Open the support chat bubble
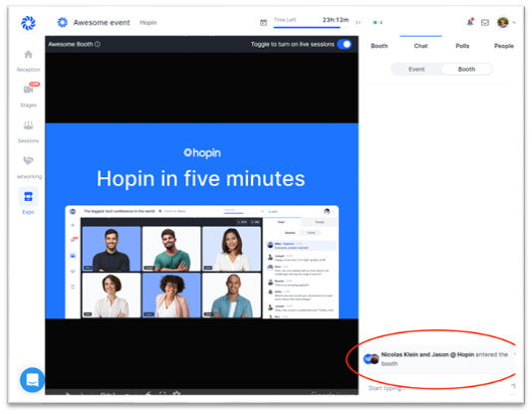The width and height of the screenshot is (532, 414). [x=32, y=380]
